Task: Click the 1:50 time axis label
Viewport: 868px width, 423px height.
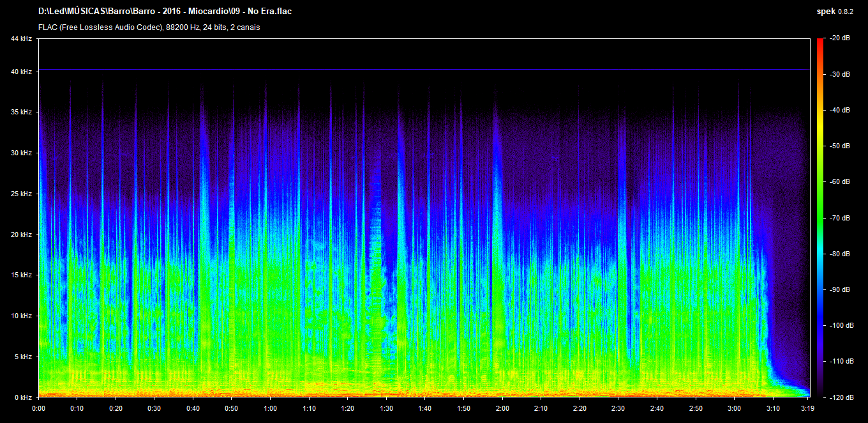Action: coord(463,408)
